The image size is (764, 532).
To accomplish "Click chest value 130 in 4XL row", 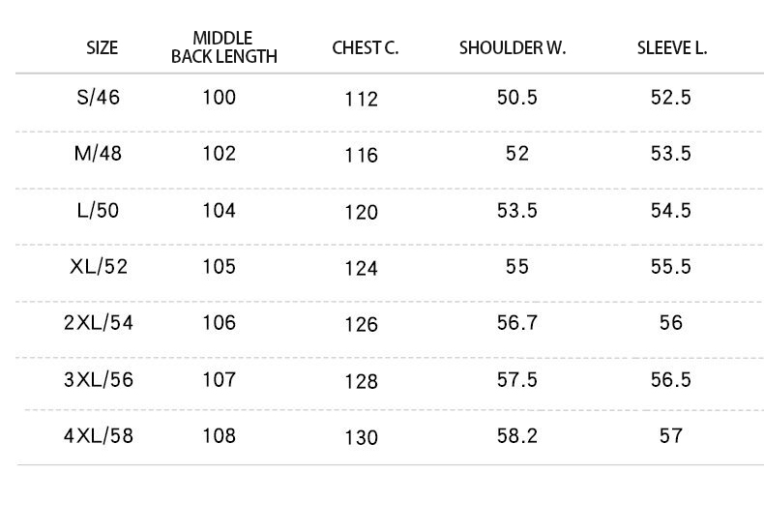I will tap(361, 437).
